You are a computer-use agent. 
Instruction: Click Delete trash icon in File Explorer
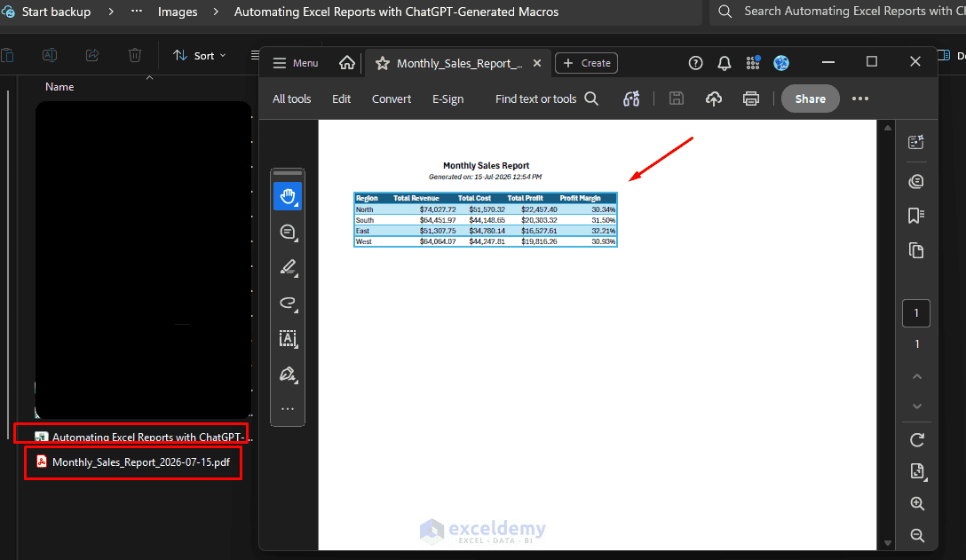coord(134,55)
